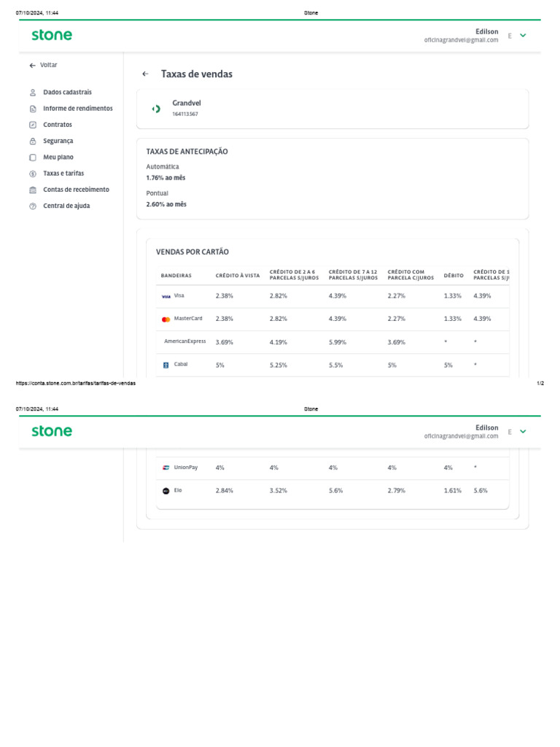Click the Grandvel store logo icon

point(156,109)
